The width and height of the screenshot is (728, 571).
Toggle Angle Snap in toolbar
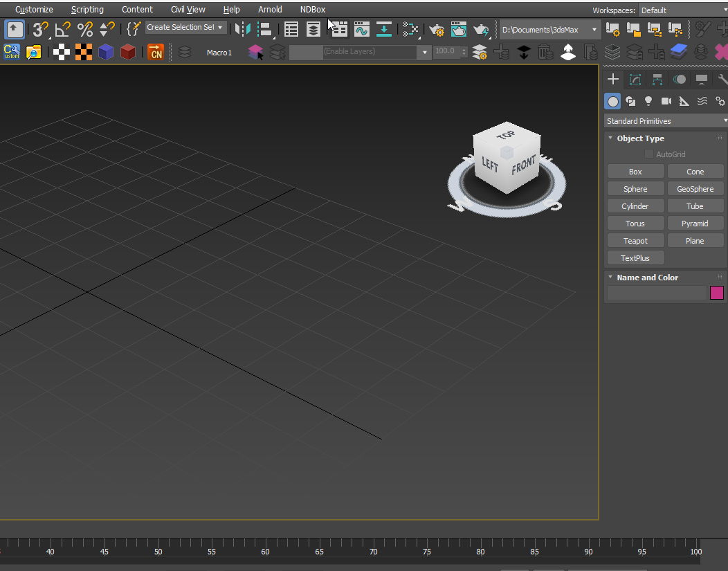62,30
